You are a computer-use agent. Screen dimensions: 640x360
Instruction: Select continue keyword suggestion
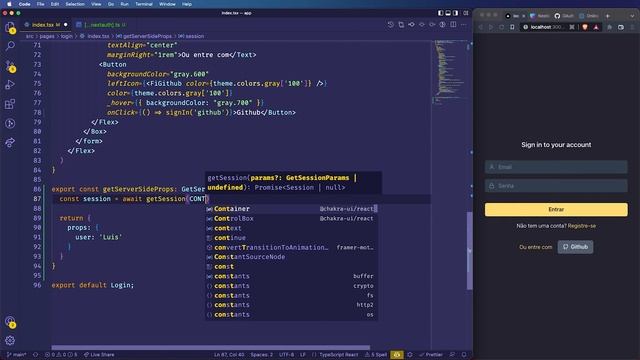pyautogui.click(x=291, y=238)
